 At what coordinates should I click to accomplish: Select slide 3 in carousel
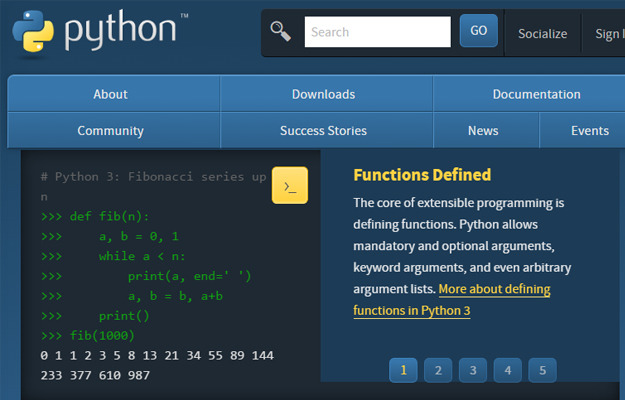pyautogui.click(x=473, y=370)
